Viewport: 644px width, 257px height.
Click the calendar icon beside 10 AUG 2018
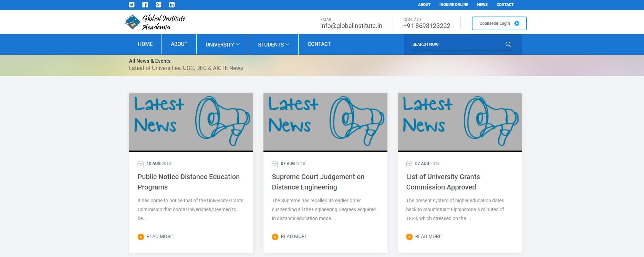(141, 164)
